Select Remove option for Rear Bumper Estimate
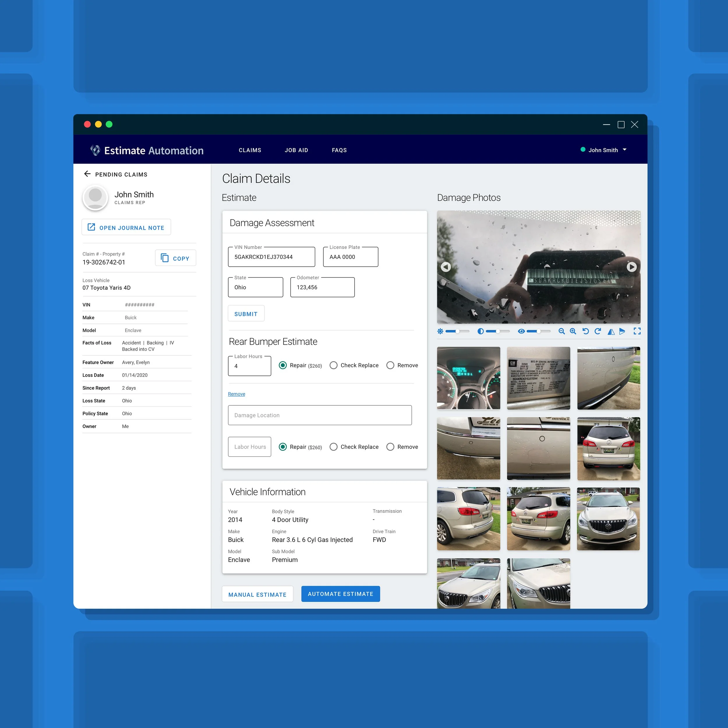 [x=390, y=365]
